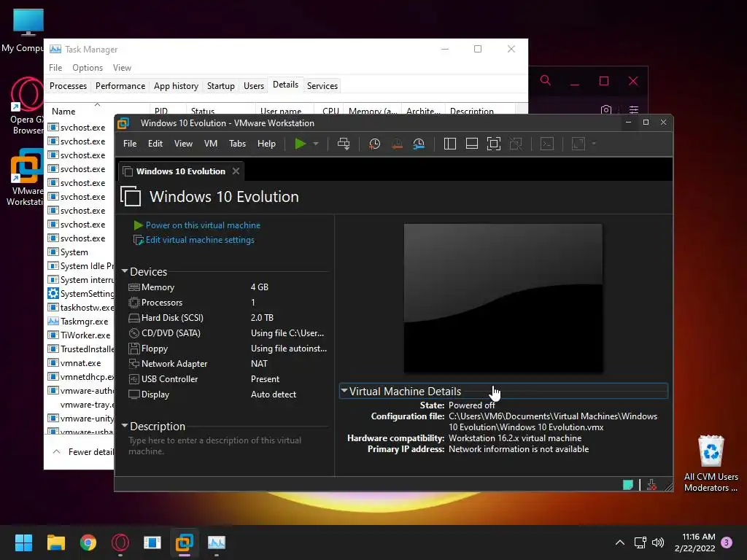
Task: Switch to Startup tab in Task Manager
Action: [220, 86]
